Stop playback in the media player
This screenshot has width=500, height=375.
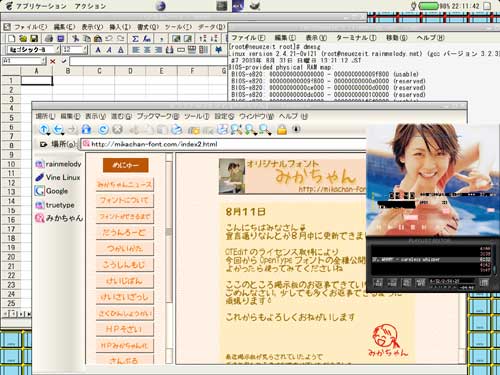(x=413, y=227)
